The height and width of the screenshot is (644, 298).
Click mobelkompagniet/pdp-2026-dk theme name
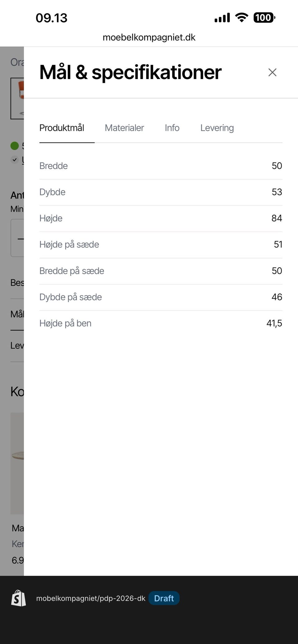tap(91, 598)
